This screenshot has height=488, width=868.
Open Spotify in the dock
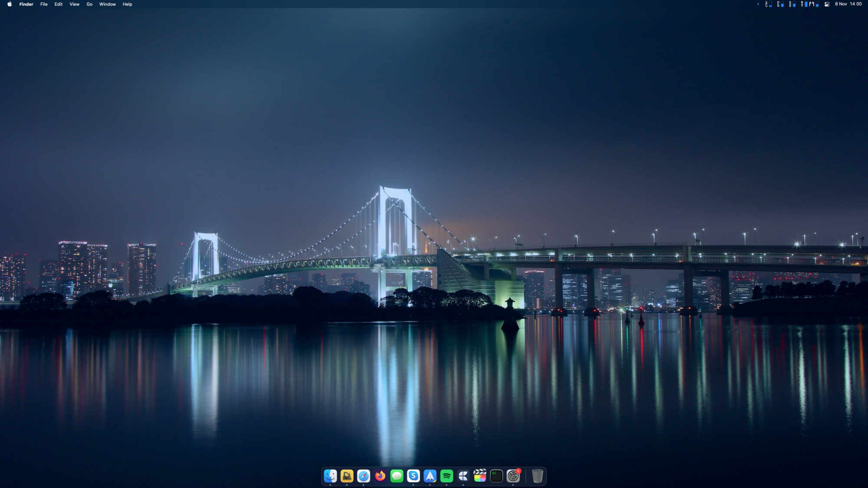pos(447,476)
